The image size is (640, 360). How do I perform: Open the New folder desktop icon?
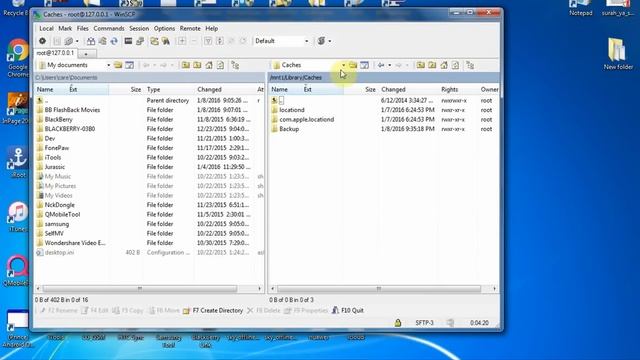tap(618, 53)
